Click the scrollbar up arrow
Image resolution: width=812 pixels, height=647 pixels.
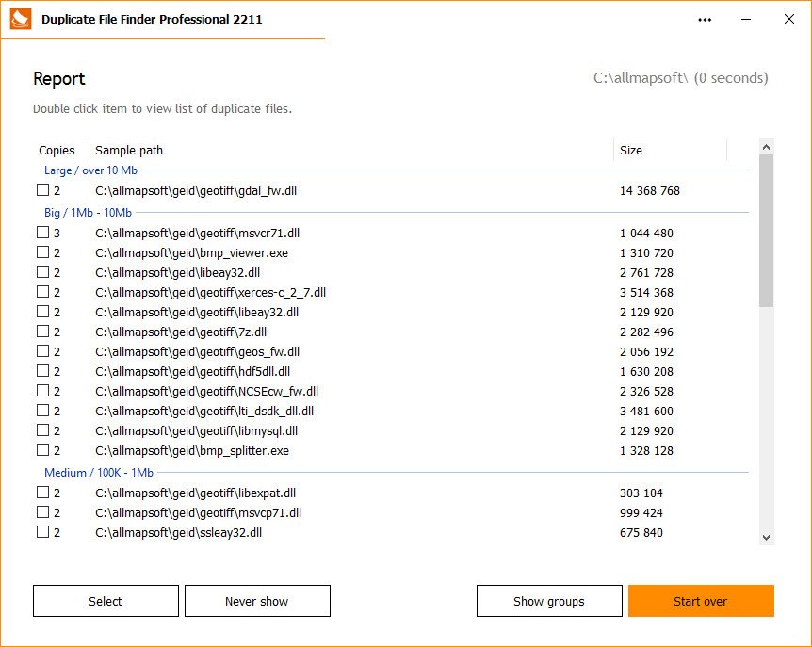767,147
